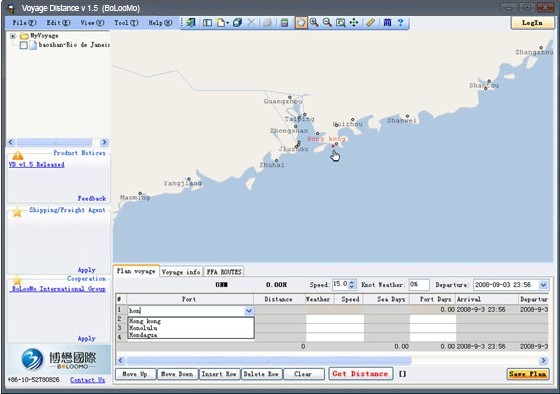Click the zoom in magnifier icon

(314, 23)
